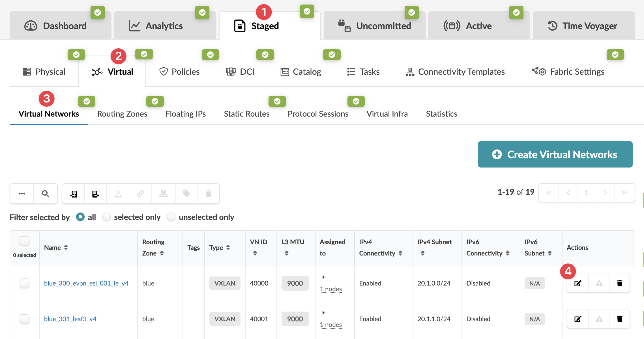Expand assigned nodes for blue_301_leaf3_v4
Screen dimensions: 644x339
[x=323, y=313]
